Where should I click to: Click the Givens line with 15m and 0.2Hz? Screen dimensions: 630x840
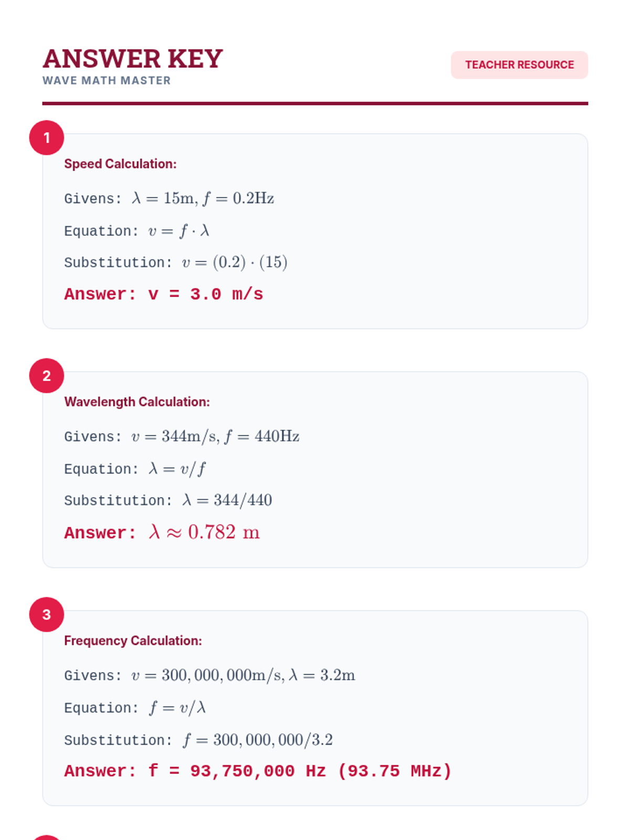click(169, 198)
